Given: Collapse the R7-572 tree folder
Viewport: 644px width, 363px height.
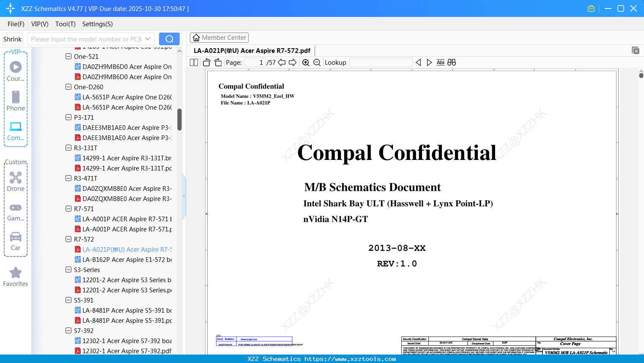Looking at the screenshot, I should pyautogui.click(x=69, y=239).
